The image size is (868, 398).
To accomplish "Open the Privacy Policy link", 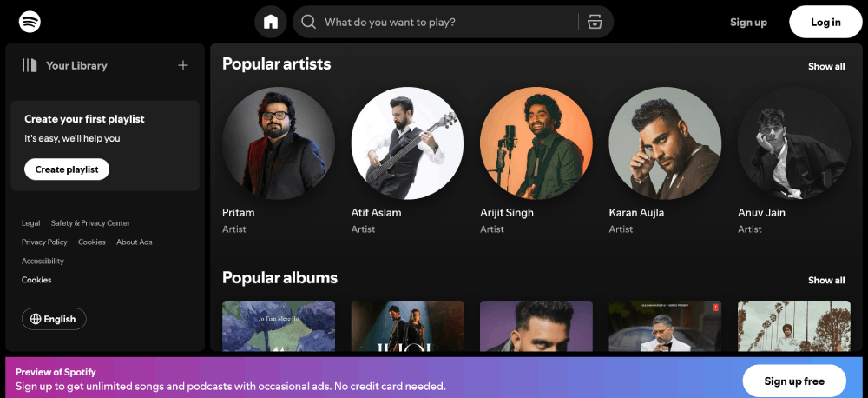I will 44,242.
